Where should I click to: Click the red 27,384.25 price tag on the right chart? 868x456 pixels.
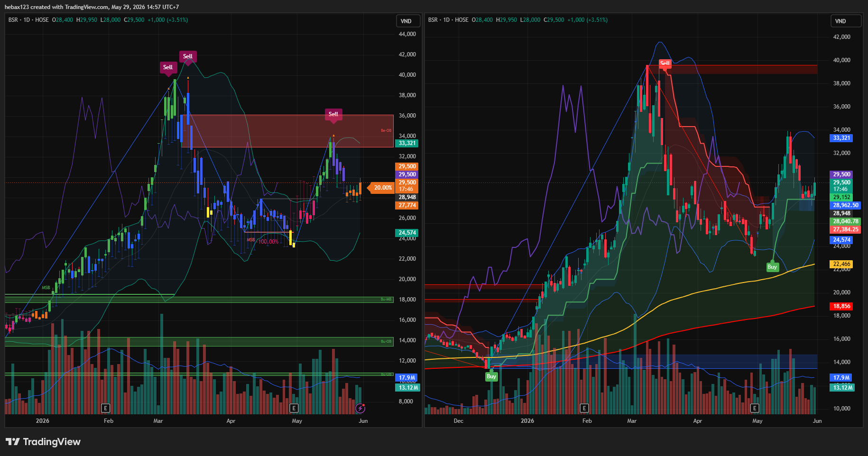pos(845,229)
